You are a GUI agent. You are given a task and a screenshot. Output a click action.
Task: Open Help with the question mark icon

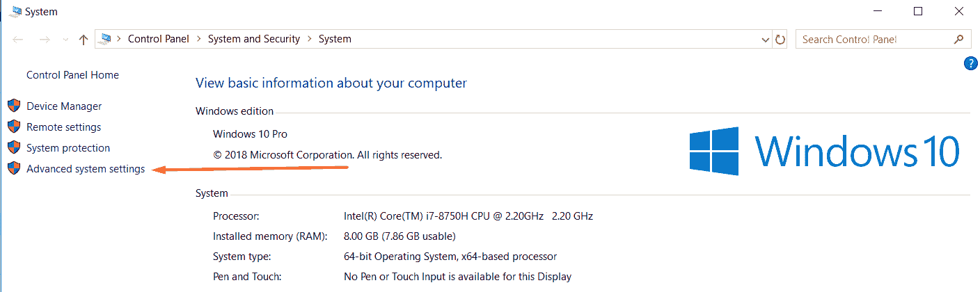click(x=971, y=64)
